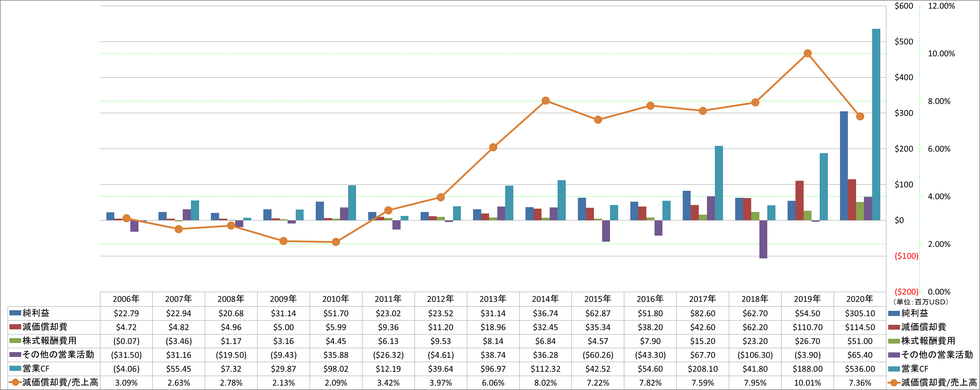980x390 pixels.
Task: Select the purple negative bar for 2018年
Action: 763,239
